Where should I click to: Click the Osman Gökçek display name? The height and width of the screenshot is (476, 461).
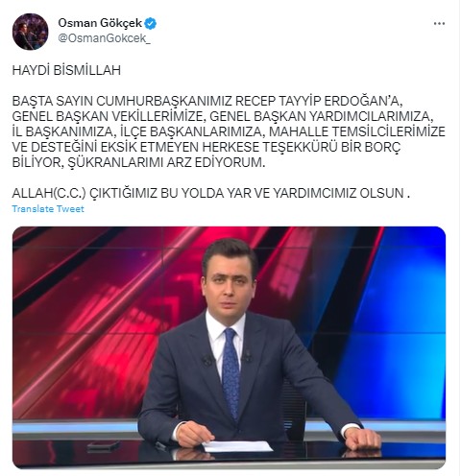click(100, 23)
